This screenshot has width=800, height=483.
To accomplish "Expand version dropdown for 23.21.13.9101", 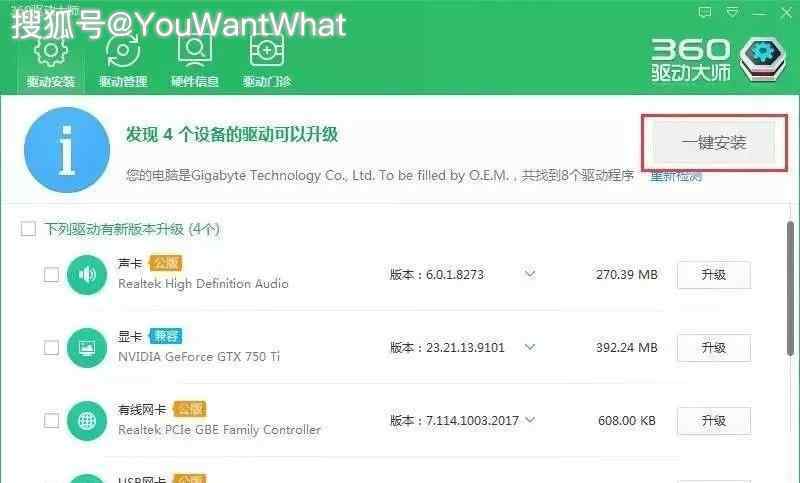I will click(x=530, y=347).
